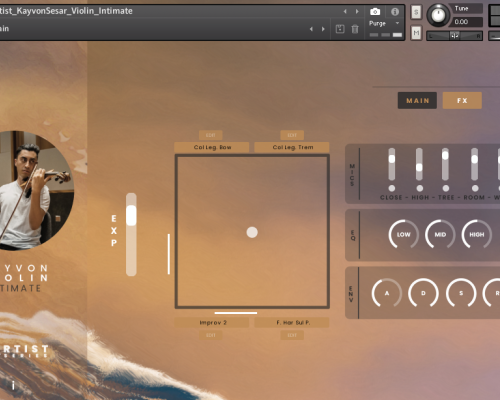
Task: Click the D decay envelope knob
Action: point(423,293)
